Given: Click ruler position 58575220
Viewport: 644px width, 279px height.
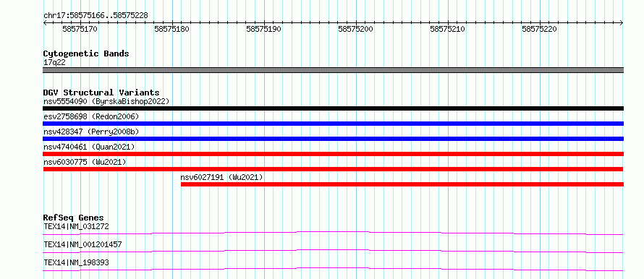Looking at the screenshot, I should click(539, 29).
